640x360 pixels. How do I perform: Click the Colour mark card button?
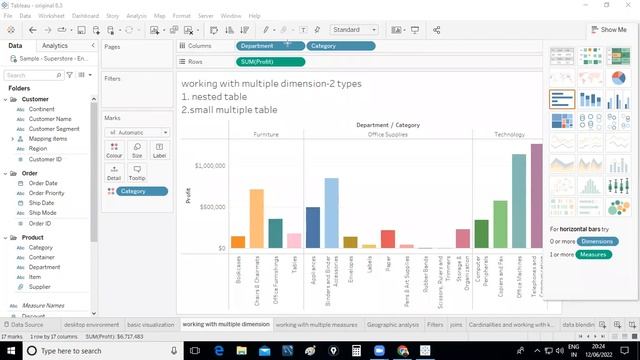pos(114,151)
